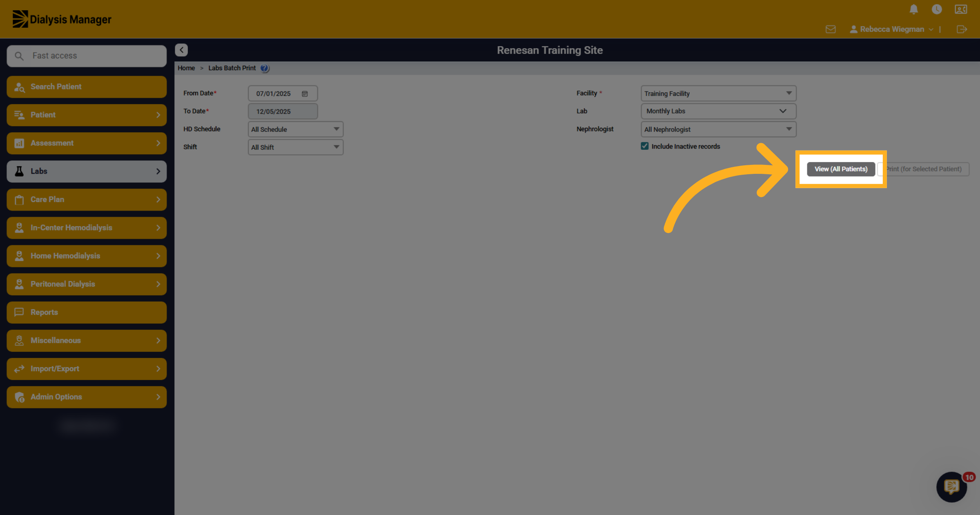Screen dimensions: 980x515
Task: Expand the Care Plan menu
Action: [87, 200]
